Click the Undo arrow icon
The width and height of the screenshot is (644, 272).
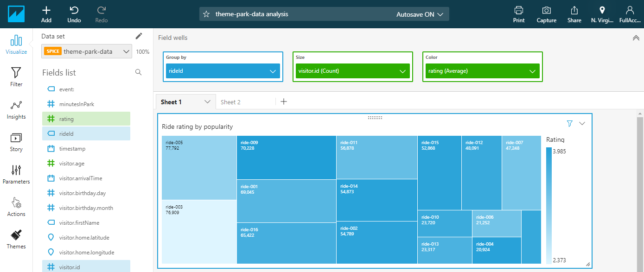point(74,10)
